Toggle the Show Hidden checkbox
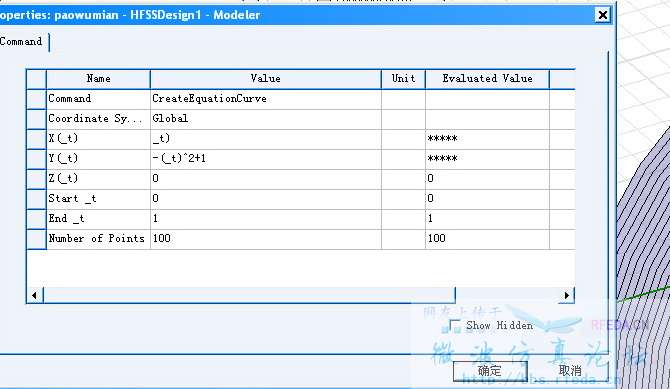This screenshot has height=389, width=670. [455, 325]
